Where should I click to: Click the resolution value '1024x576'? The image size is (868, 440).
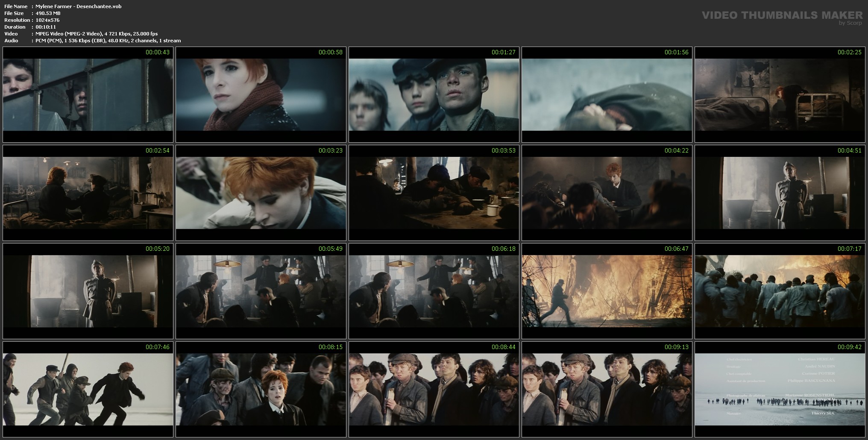point(47,20)
